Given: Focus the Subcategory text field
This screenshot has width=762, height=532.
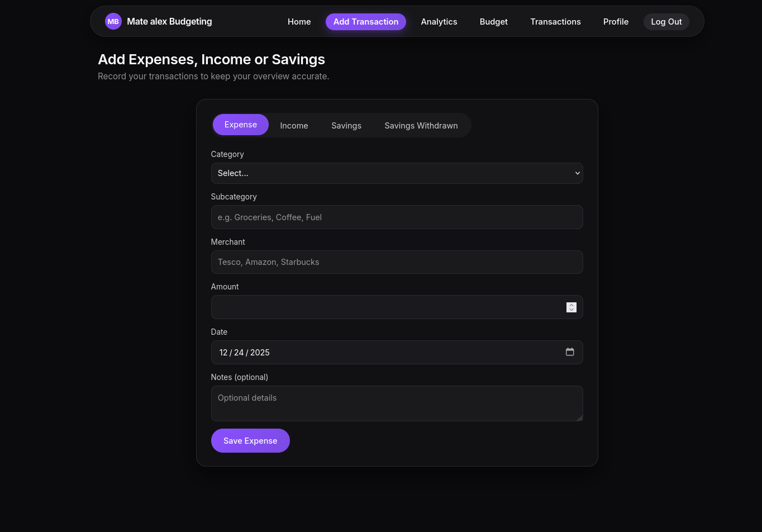Looking at the screenshot, I should pos(397,217).
